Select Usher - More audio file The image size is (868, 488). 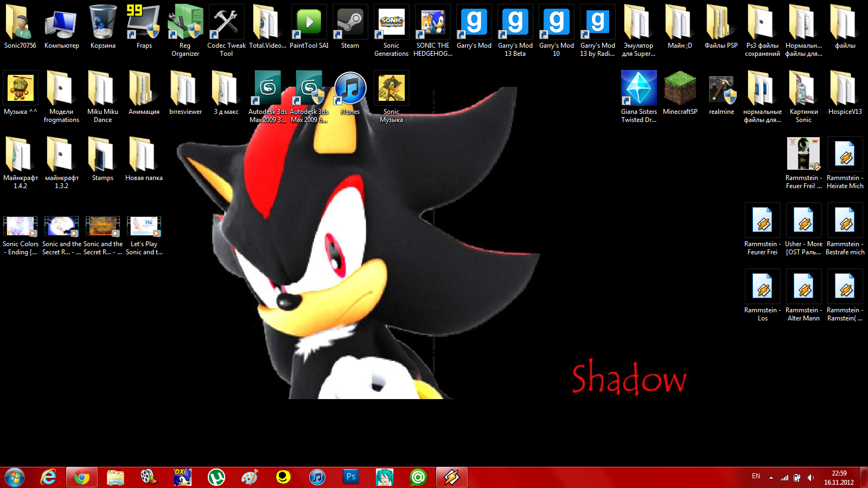[x=803, y=229]
